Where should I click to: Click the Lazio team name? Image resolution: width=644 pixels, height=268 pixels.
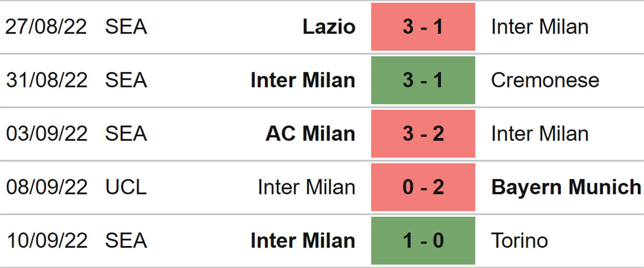[x=329, y=27]
